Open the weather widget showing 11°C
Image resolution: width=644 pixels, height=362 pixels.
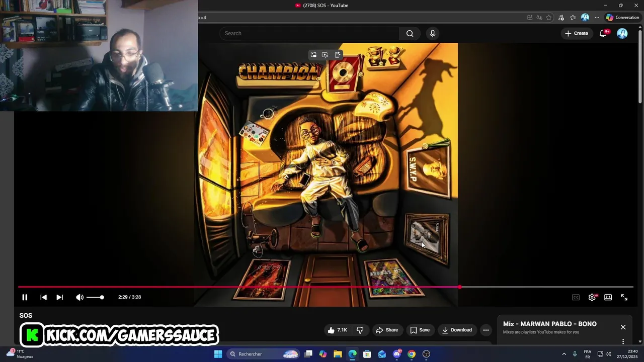tap(20, 354)
